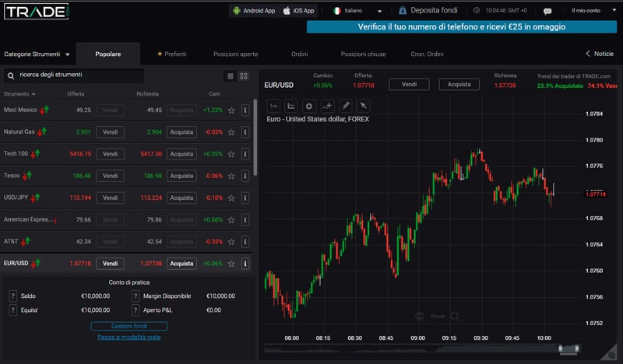Zoom out the chart
Viewport: 623px width, 364px height.
pyautogui.click(x=420, y=317)
